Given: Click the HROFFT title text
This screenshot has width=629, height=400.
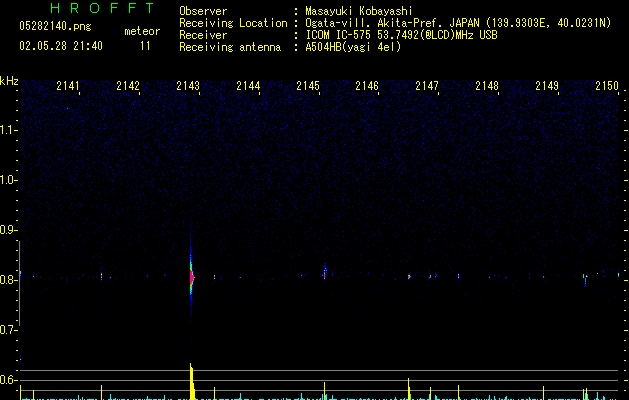Looking at the screenshot, I should [102, 8].
